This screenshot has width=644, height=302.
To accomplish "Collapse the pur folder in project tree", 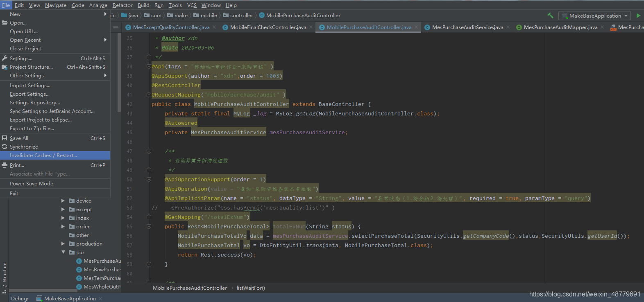I will tap(63, 252).
